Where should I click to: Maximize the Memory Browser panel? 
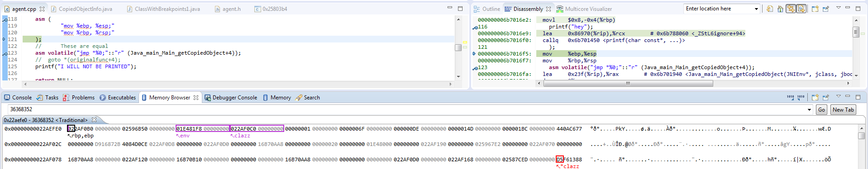858,97
